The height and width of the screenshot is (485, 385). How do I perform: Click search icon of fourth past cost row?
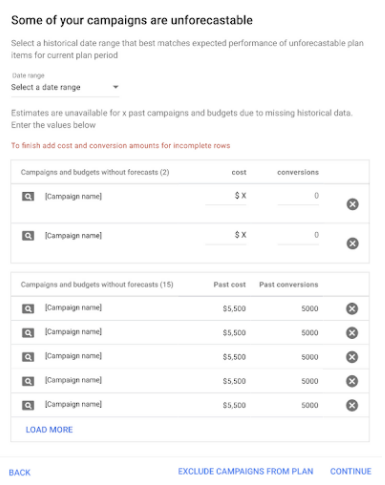(28, 381)
